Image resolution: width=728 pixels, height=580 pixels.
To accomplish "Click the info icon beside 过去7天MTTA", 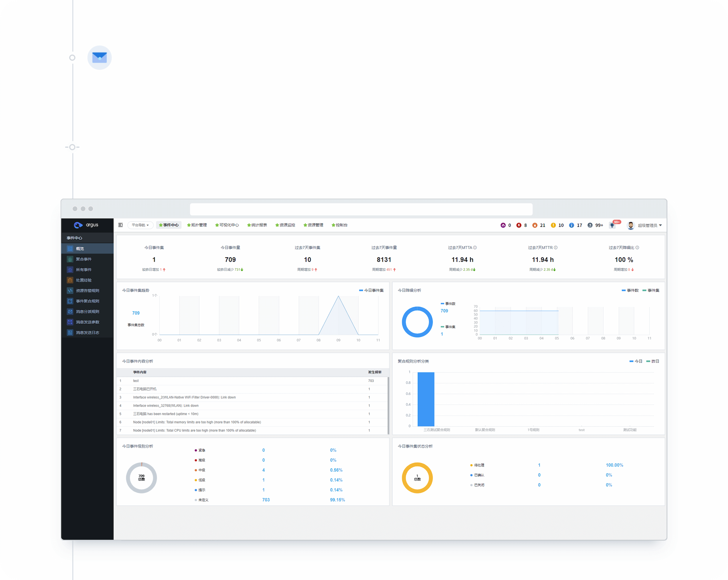I will point(475,248).
